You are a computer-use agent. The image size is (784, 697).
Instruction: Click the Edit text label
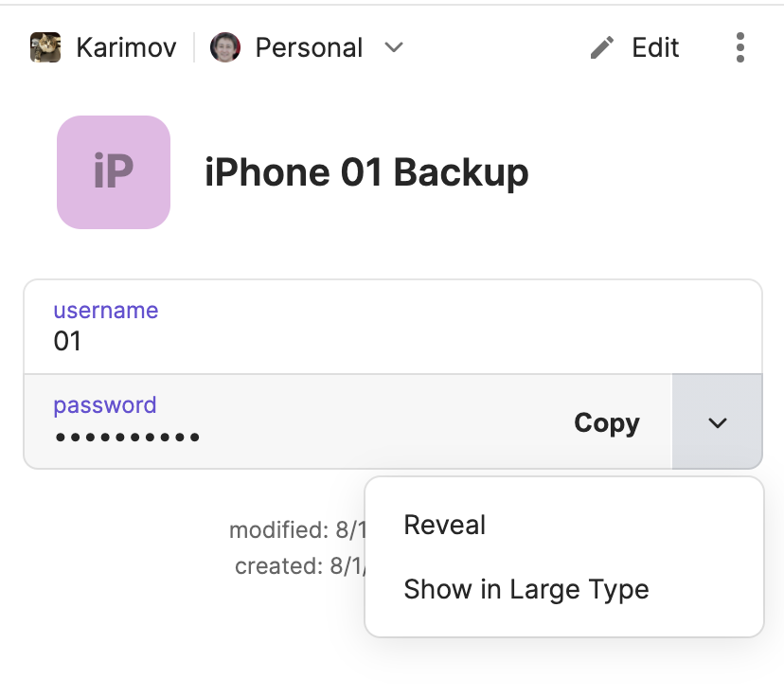click(x=655, y=47)
